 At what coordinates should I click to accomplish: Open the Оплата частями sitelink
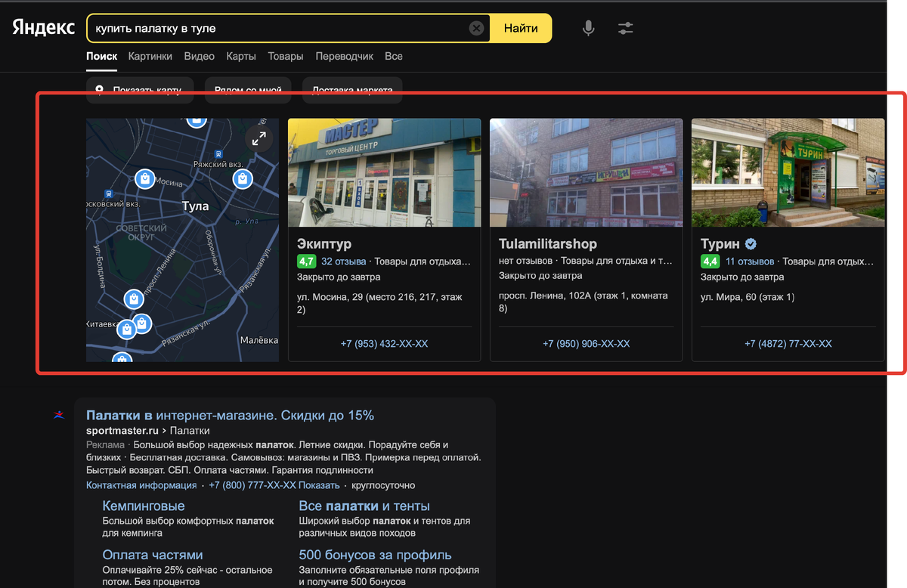153,555
